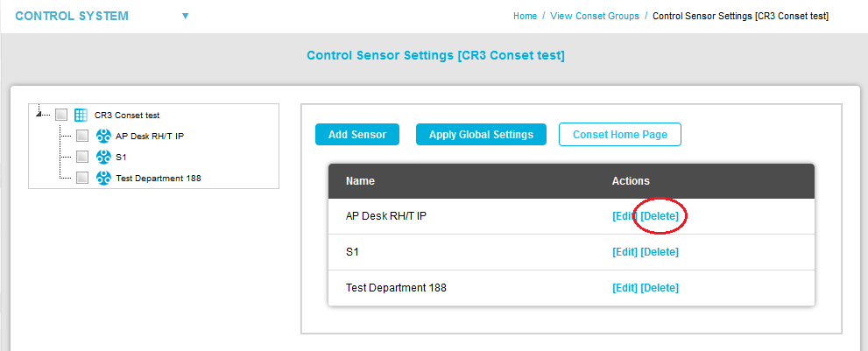Click the CR3 Conset test grid icon
Image resolution: width=868 pixels, height=351 pixels.
[81, 115]
